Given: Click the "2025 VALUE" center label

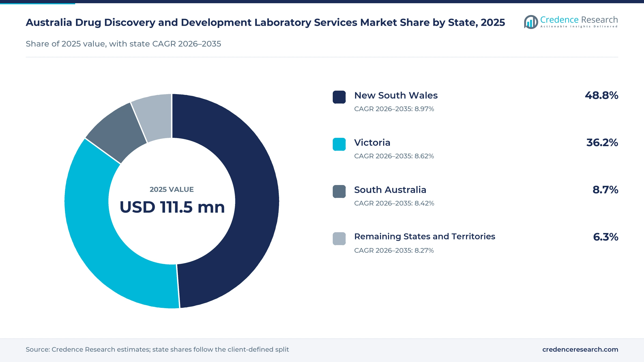Looking at the screenshot, I should 172,190.
